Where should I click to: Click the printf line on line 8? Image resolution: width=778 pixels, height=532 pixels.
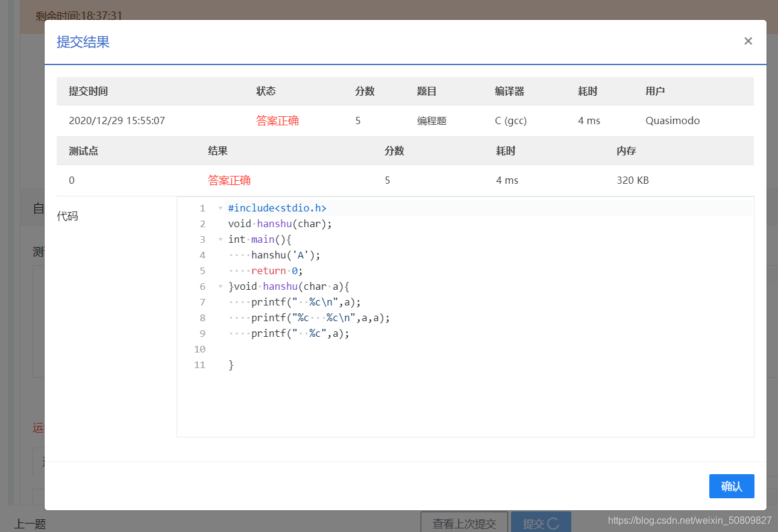(x=321, y=318)
